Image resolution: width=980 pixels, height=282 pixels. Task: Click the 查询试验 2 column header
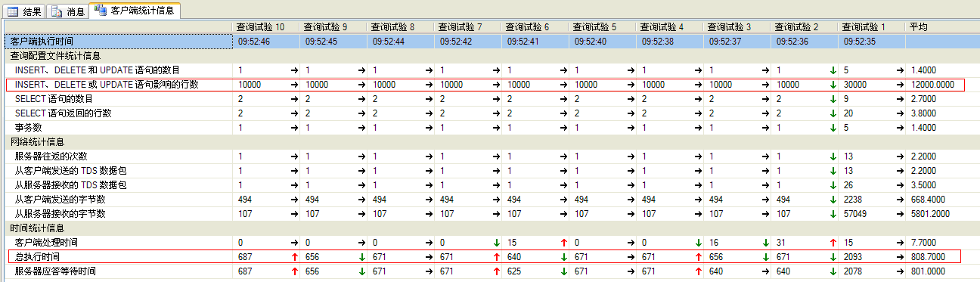pyautogui.click(x=804, y=26)
